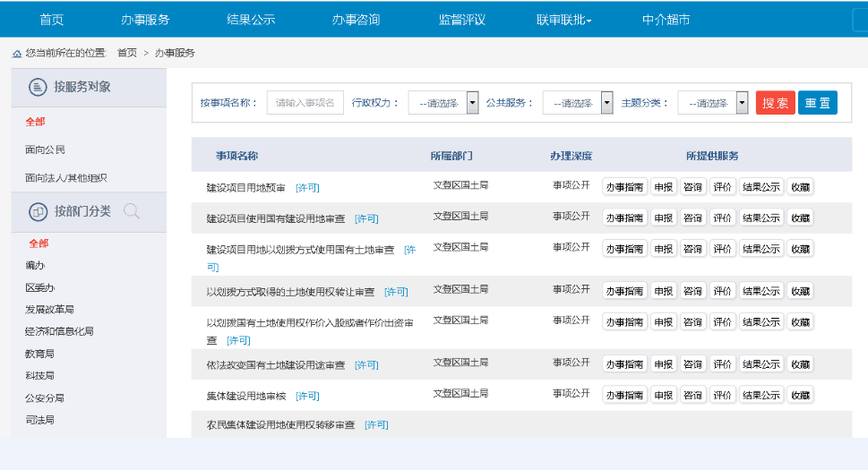Screen dimensions: 868x470
Task: Click the home icon in the breadcrumb
Action: click(17, 54)
